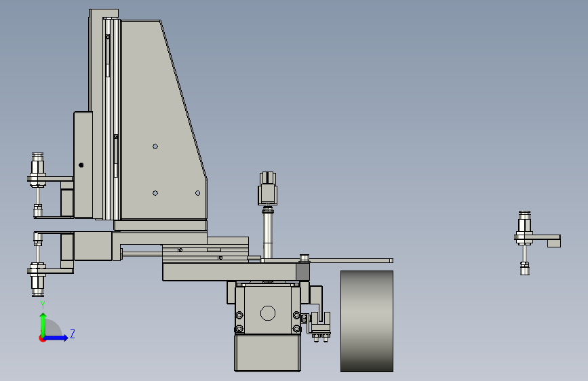Select the circular hole on the motor housing face
Screen dimensions: 588x381
pos(268,313)
